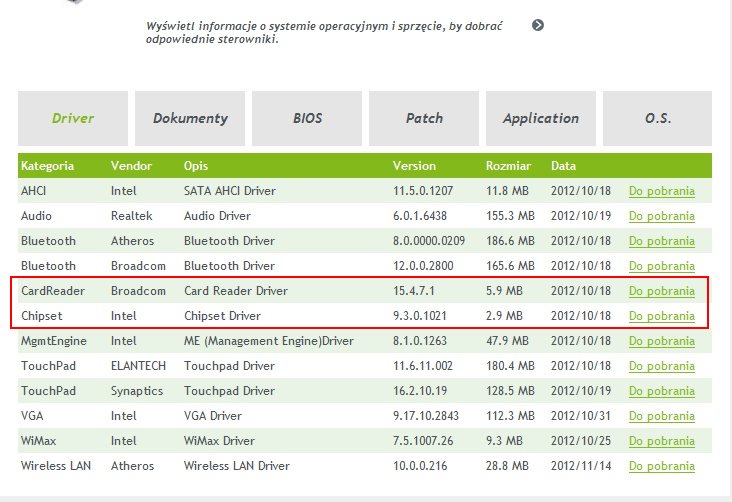Click version 10.0.0.216
Screen dimensions: 732x502
[420, 466]
